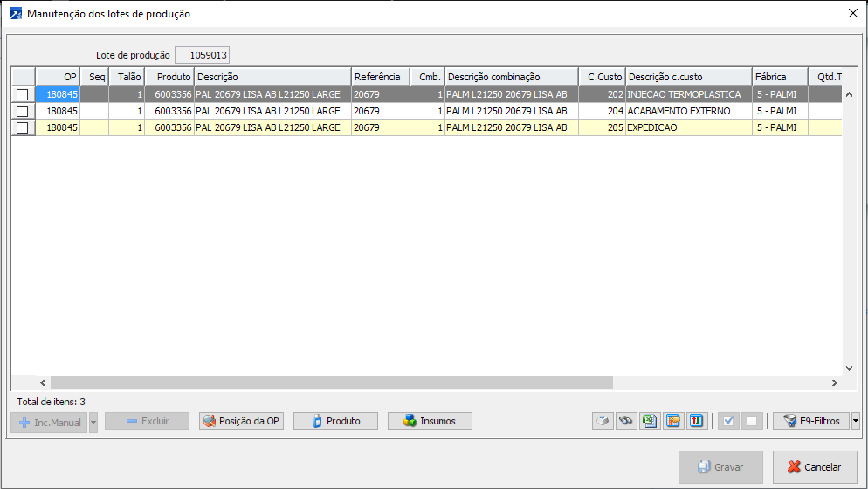
Task: Click the Inc.Manual button
Action: click(x=49, y=423)
